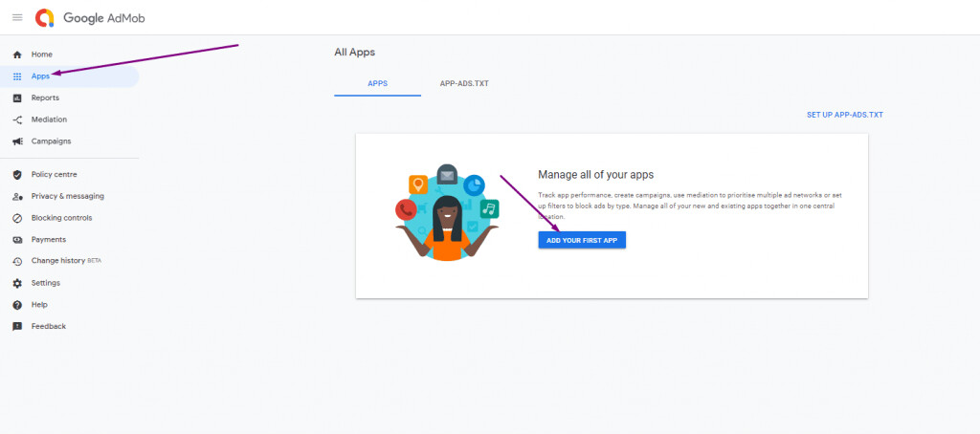Click the Apps grid icon

17,76
